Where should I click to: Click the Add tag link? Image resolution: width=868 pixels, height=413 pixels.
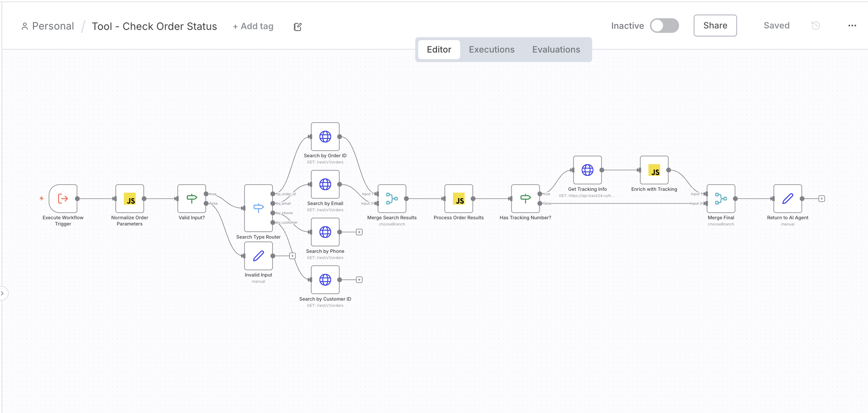click(x=253, y=26)
